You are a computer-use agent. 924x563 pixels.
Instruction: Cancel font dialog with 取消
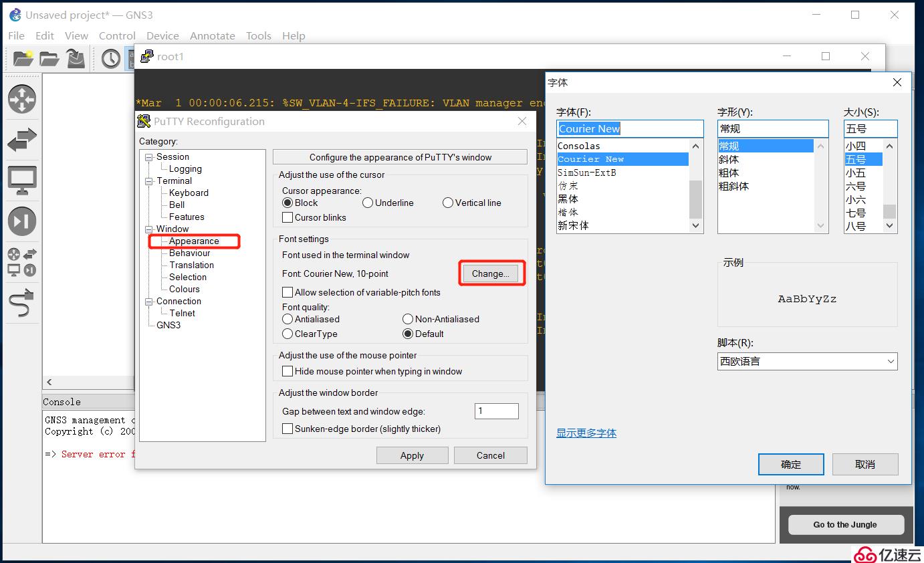click(865, 464)
